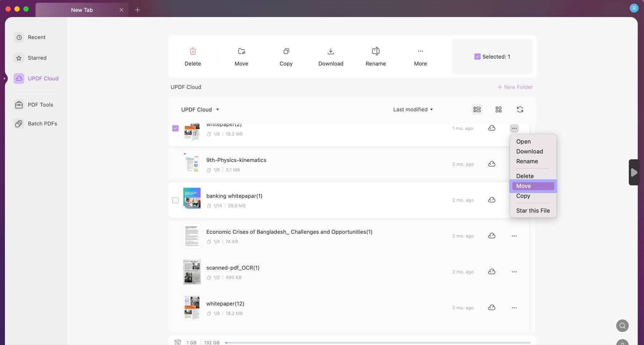Click the New Tab browser tab

coord(82,10)
